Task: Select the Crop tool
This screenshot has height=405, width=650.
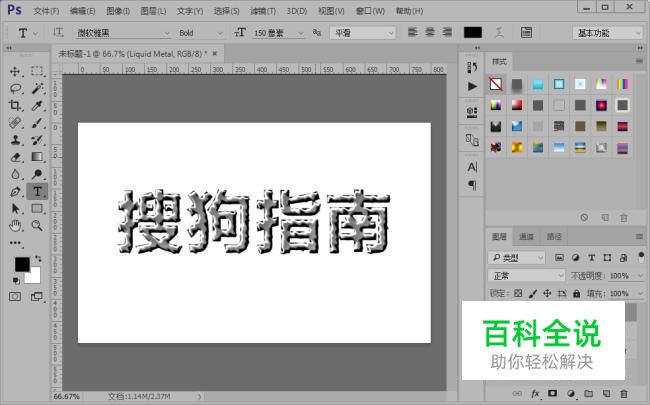Action: [15, 106]
